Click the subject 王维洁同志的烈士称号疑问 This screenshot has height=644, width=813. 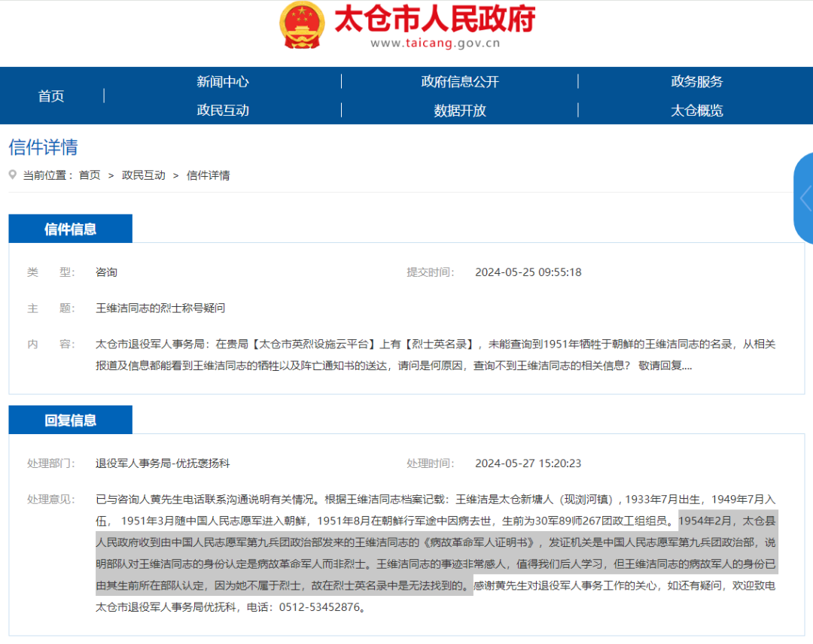click(160, 308)
